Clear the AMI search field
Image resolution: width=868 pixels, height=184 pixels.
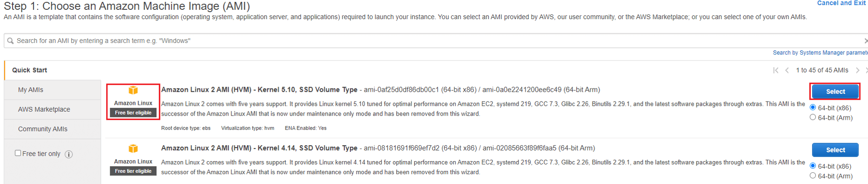click(x=865, y=41)
